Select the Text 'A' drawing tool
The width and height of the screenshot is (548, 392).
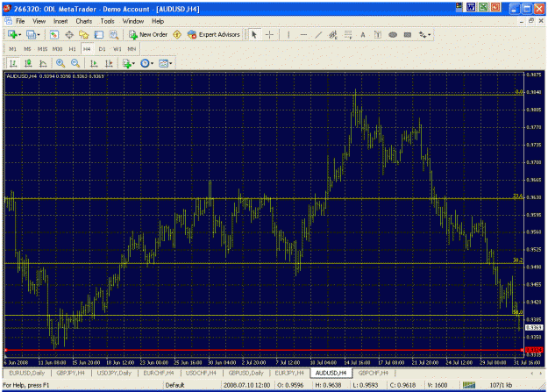tap(363, 34)
